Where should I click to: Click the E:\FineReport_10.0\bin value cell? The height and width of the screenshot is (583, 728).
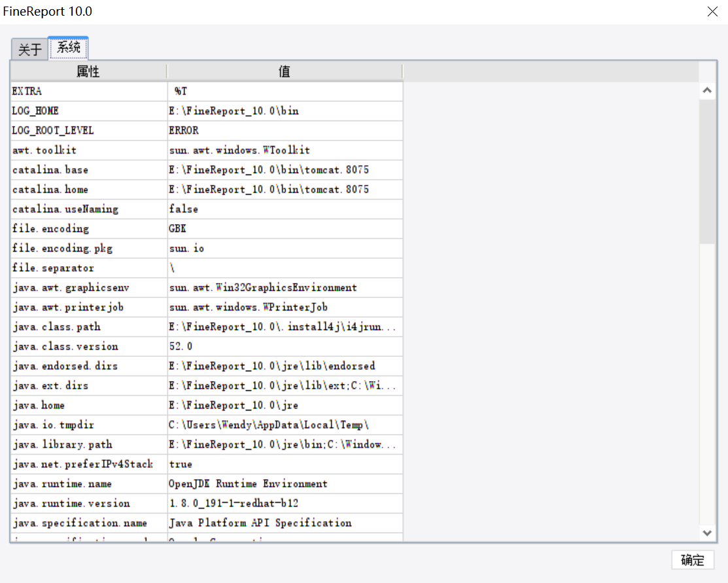point(285,111)
